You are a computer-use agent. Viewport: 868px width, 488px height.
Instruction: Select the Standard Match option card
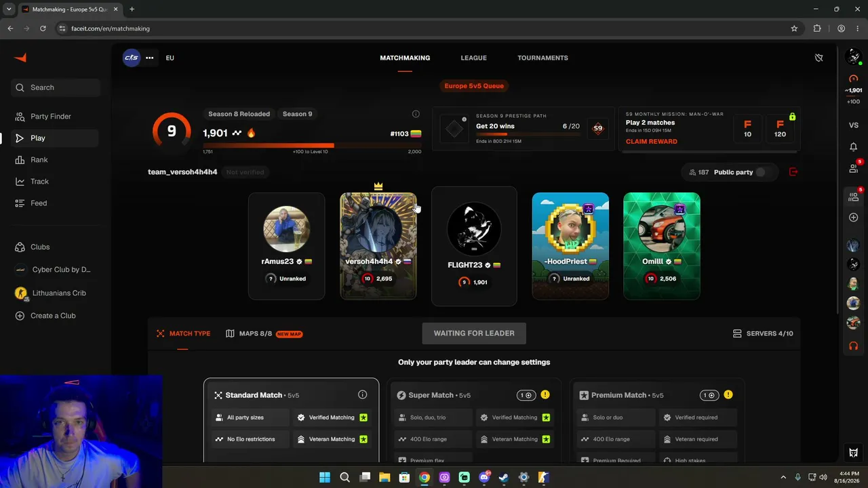click(x=292, y=420)
